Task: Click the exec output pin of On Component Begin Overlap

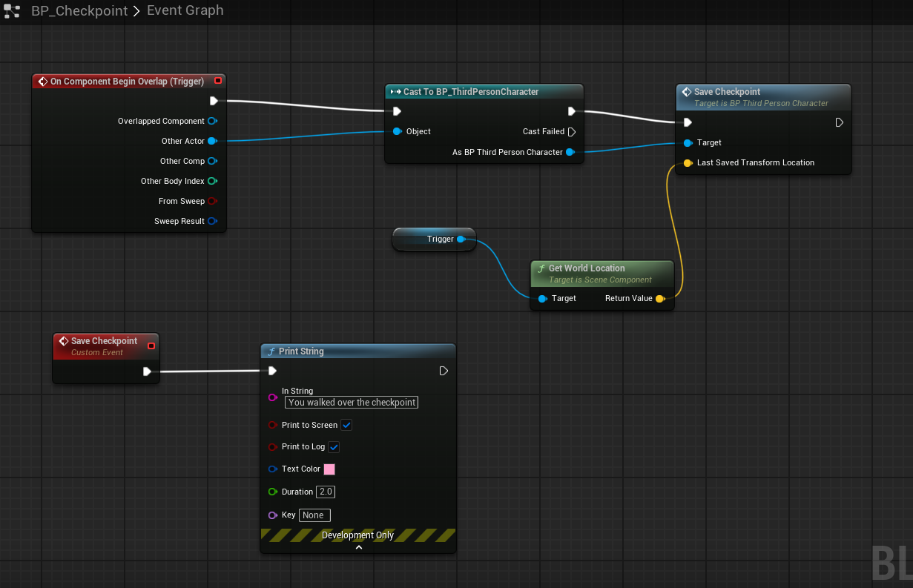Action: coord(214,101)
